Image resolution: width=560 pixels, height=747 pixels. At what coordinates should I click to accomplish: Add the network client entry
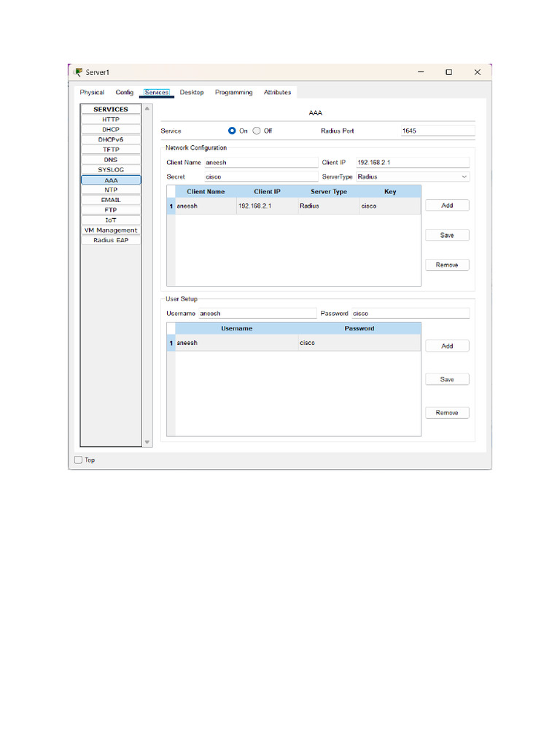pyautogui.click(x=447, y=205)
